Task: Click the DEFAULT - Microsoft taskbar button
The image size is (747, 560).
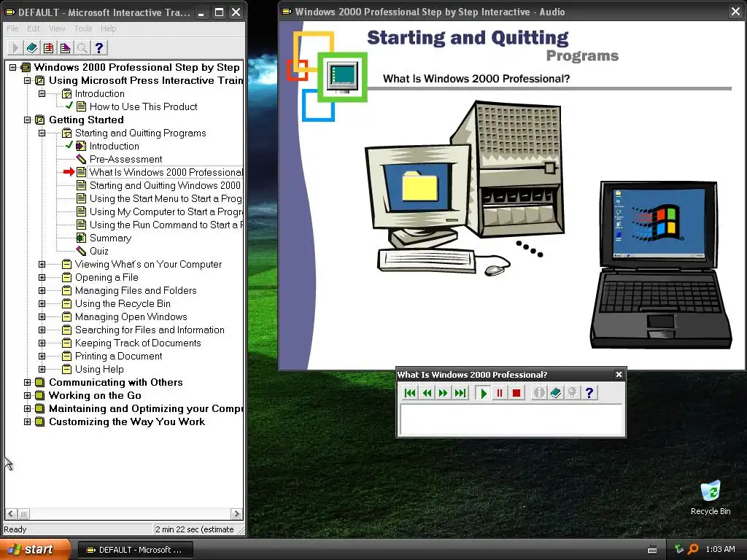Action: coord(135,550)
